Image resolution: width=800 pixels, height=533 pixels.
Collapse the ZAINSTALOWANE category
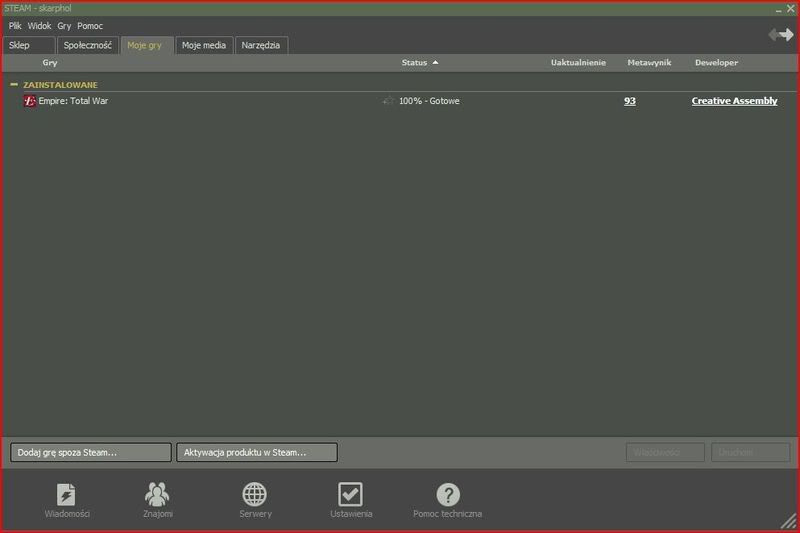point(14,85)
